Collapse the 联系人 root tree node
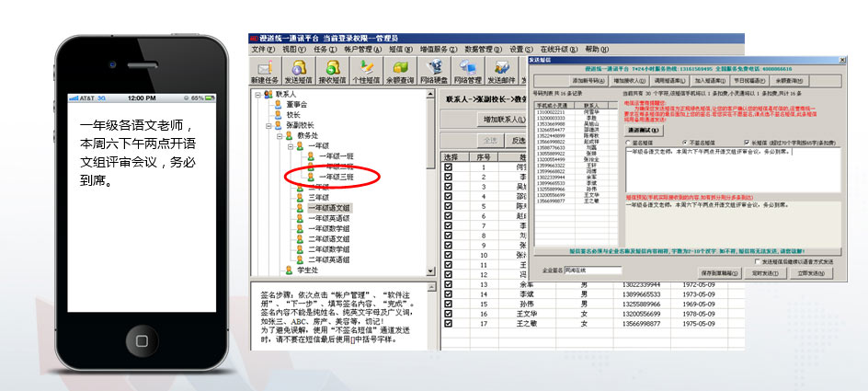The image size is (868, 391). (256, 94)
